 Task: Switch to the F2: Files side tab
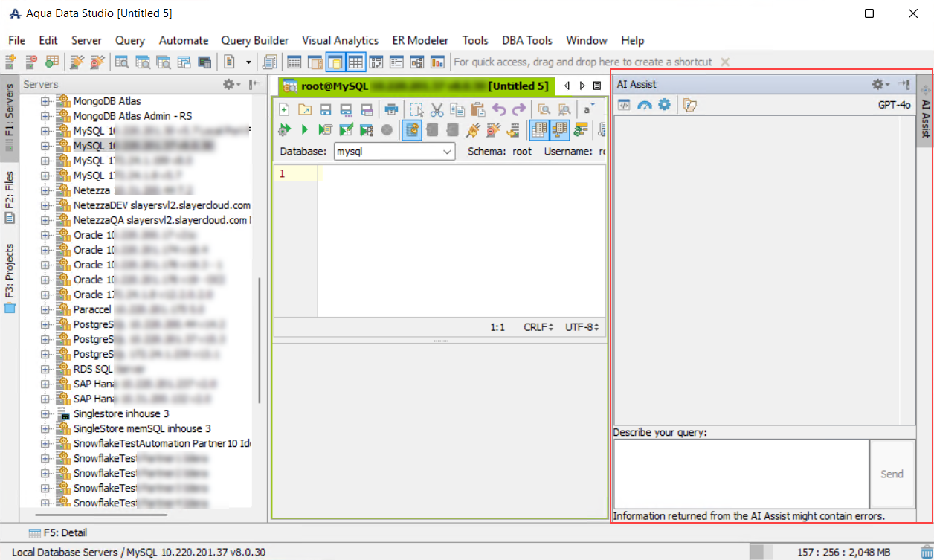click(x=10, y=197)
